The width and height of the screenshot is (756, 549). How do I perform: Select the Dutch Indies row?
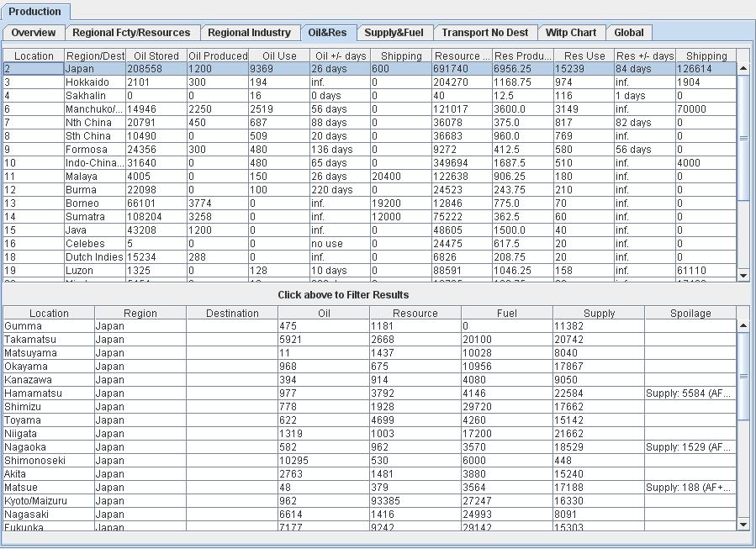coord(370,258)
